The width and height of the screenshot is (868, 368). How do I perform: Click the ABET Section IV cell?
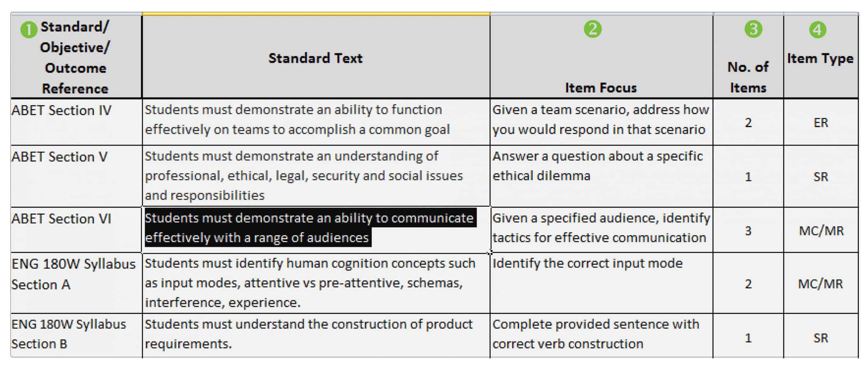76,122
